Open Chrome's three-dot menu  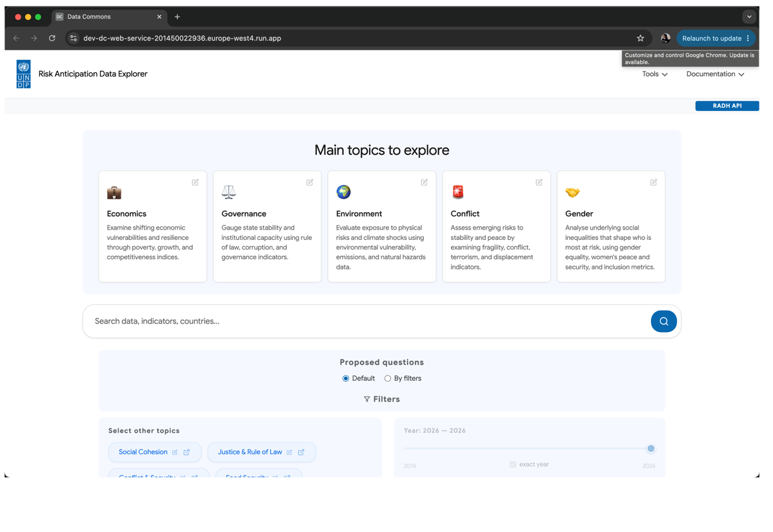(748, 38)
